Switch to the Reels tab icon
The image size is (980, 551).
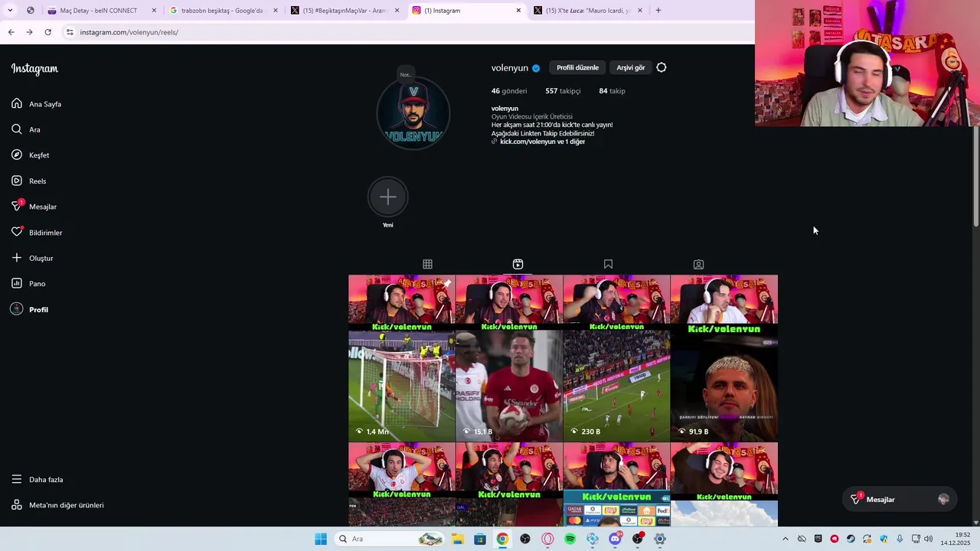tap(518, 264)
